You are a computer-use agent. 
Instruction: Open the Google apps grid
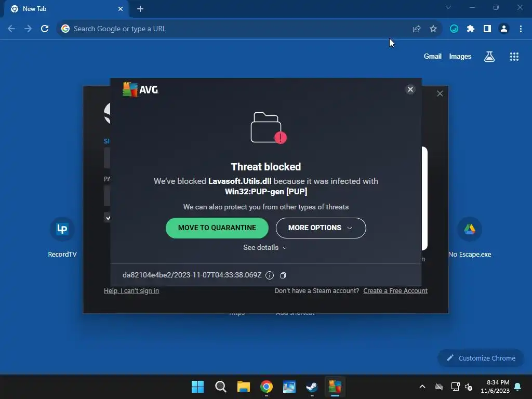coord(514,57)
